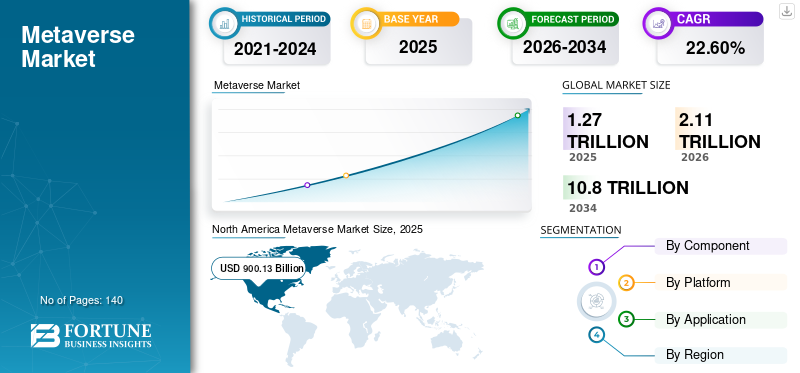800x373 pixels.
Task: Click the central segmentation circle icon
Action: coord(596,301)
